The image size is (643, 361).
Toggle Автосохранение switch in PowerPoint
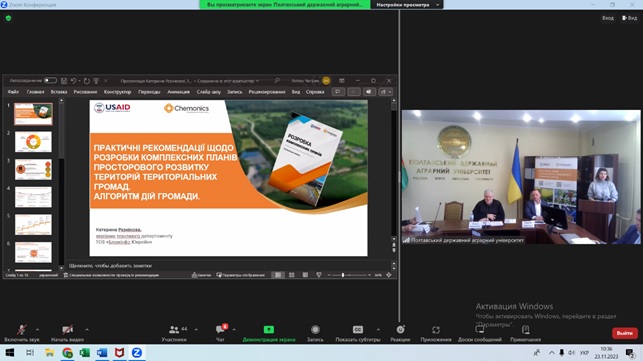[x=50, y=80]
